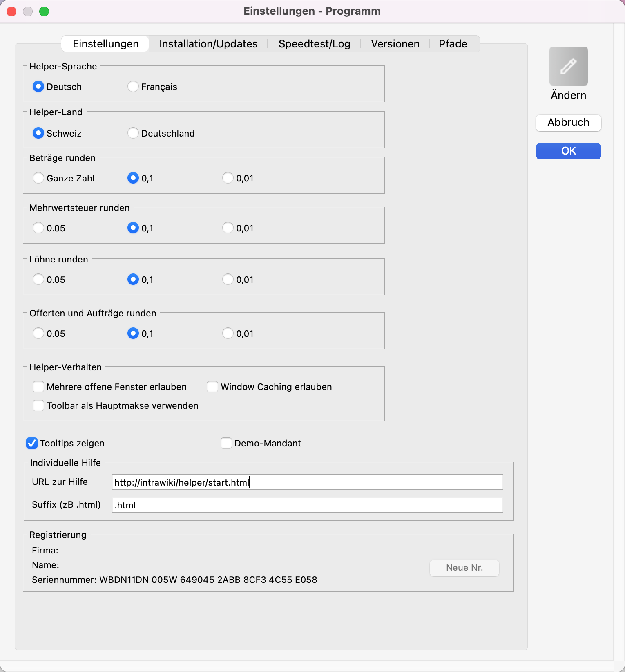Focus the Suffix text field
625x672 pixels.
pos(307,505)
